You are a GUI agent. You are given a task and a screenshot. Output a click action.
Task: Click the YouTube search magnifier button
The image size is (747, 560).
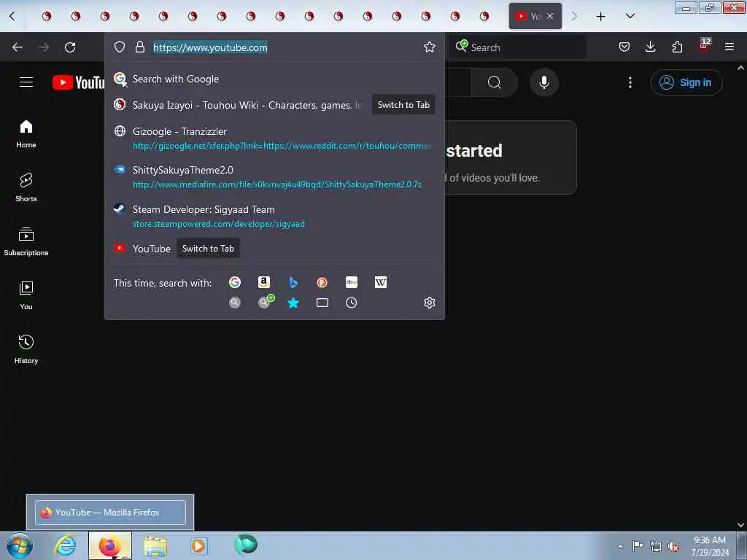494,82
